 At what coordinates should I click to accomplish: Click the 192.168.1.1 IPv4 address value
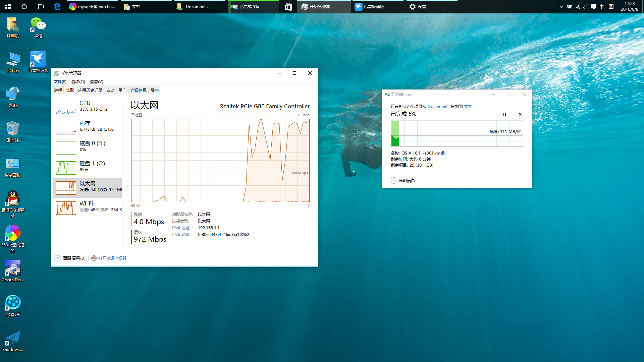pos(209,228)
